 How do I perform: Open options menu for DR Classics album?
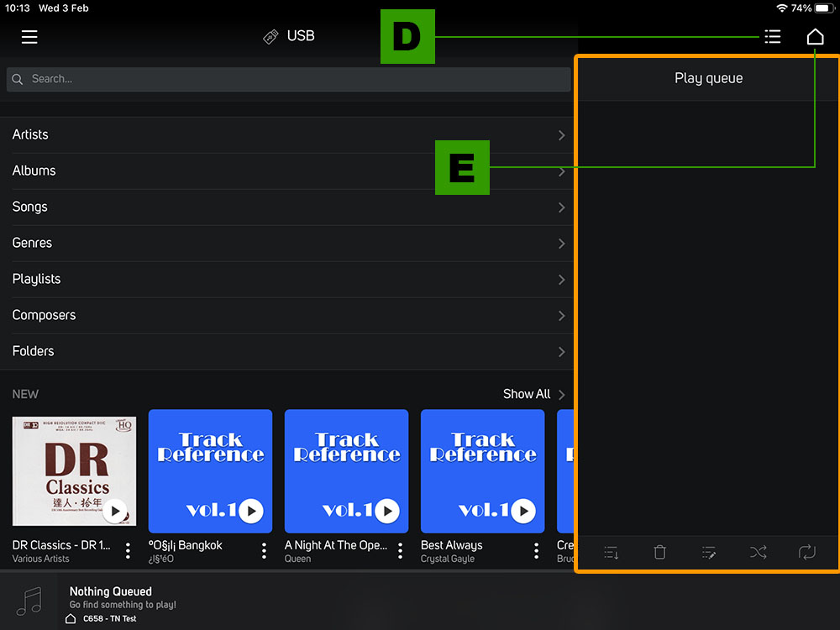click(128, 551)
